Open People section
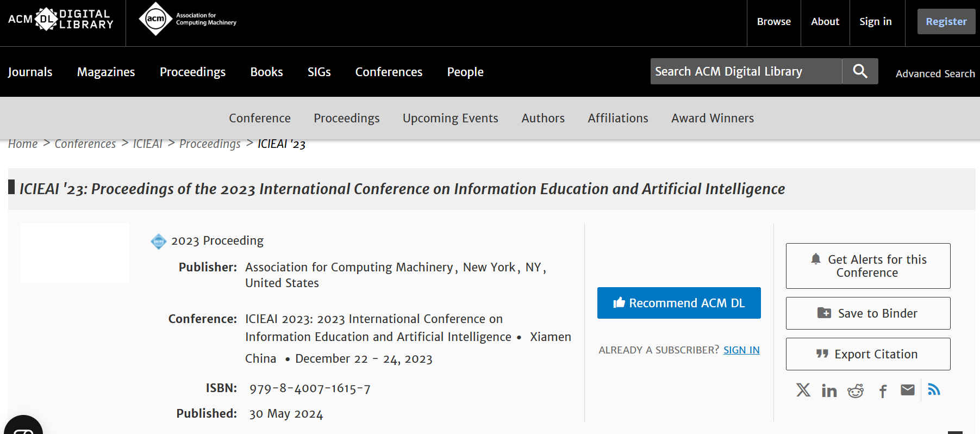Viewport: 980px width, 434px height. point(465,72)
